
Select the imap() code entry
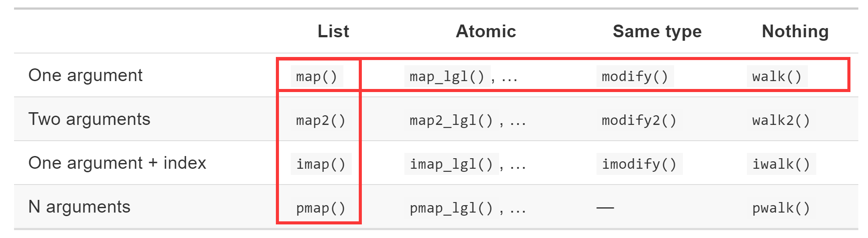321,164
